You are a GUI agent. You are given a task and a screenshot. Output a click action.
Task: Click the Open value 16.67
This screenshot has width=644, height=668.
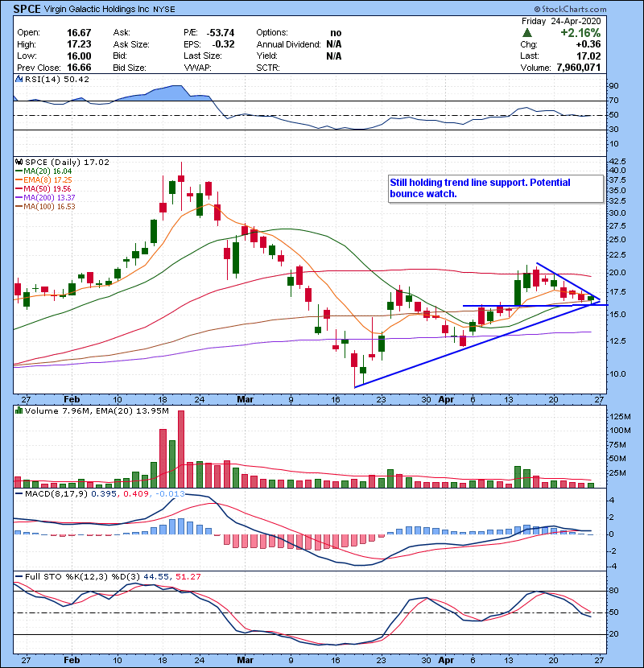[79, 33]
